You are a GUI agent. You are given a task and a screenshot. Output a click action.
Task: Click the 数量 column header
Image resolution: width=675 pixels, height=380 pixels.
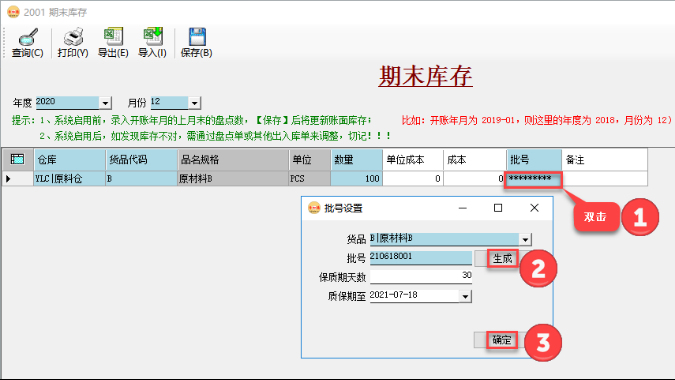356,160
